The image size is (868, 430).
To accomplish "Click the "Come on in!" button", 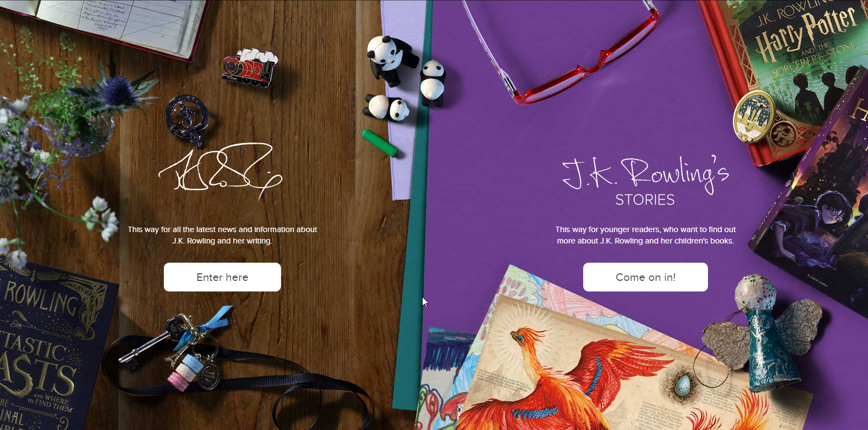I will 646,277.
